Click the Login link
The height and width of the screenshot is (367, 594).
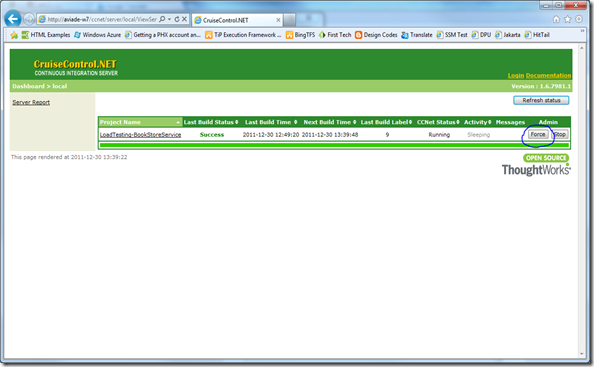point(516,75)
